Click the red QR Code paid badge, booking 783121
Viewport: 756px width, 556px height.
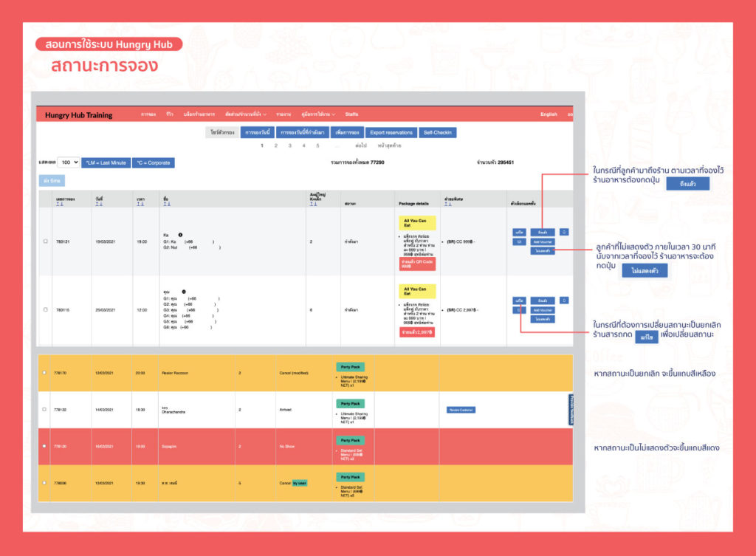[x=418, y=264]
